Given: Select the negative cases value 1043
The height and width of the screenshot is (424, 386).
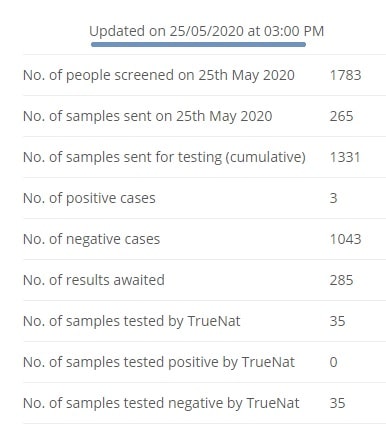Looking at the screenshot, I should click(x=345, y=239).
